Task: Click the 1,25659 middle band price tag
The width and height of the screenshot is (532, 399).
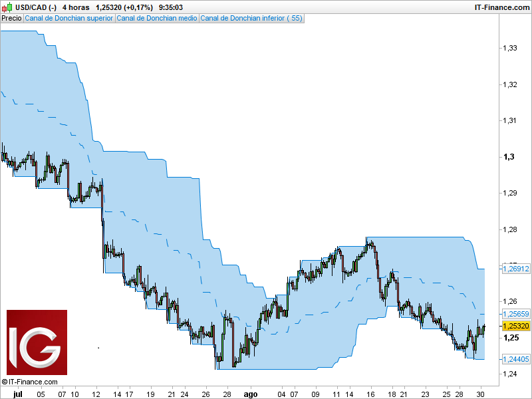Action: coord(516,314)
